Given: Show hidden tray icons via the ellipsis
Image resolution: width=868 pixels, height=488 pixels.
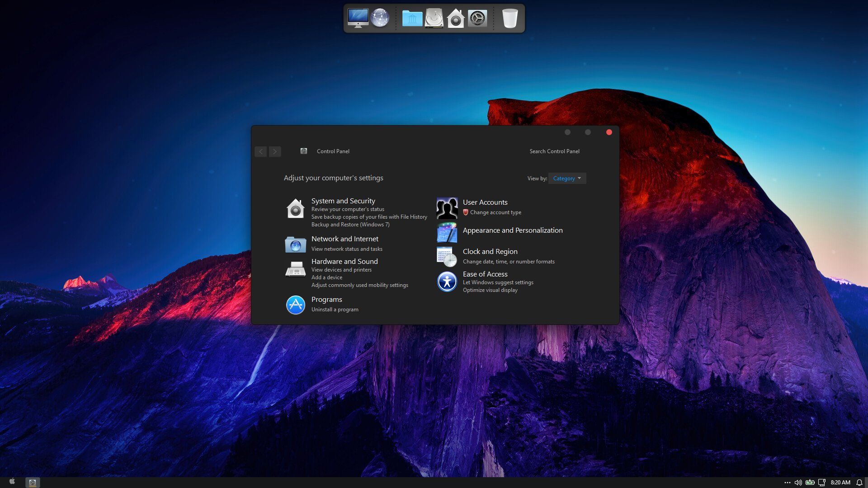Looking at the screenshot, I should [x=787, y=483].
